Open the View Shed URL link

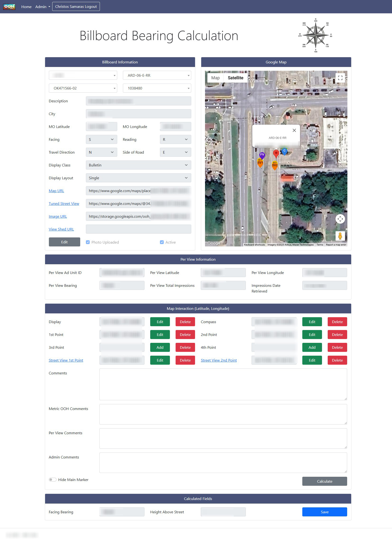[61, 229]
